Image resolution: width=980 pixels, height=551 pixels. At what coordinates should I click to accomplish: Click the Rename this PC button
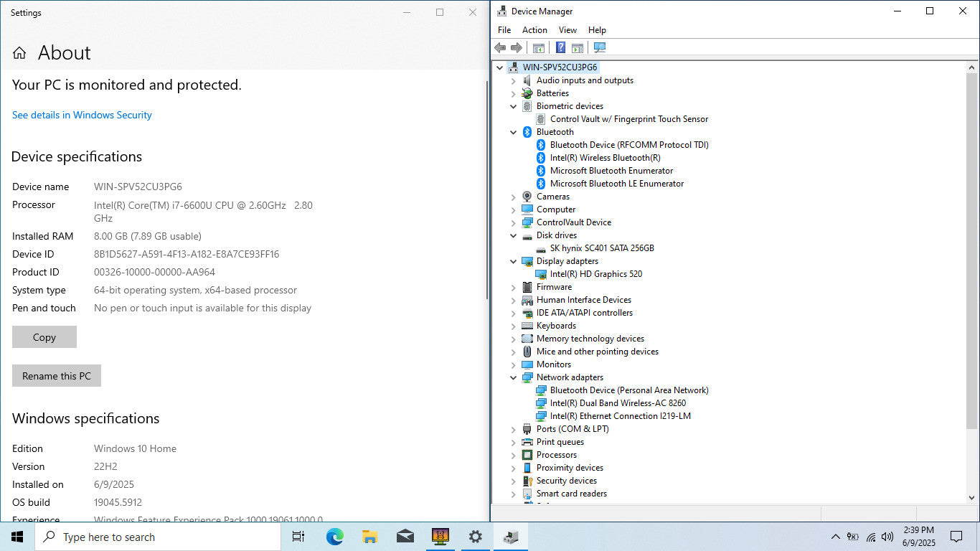[57, 376]
